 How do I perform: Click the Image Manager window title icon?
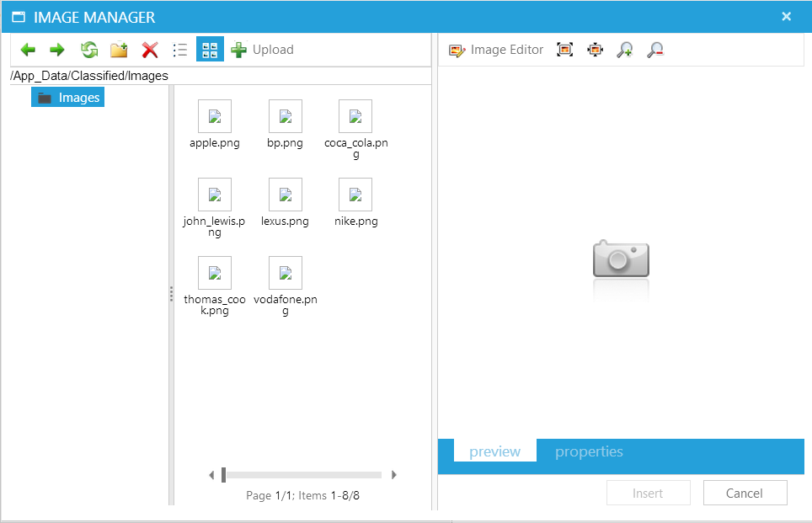click(19, 17)
